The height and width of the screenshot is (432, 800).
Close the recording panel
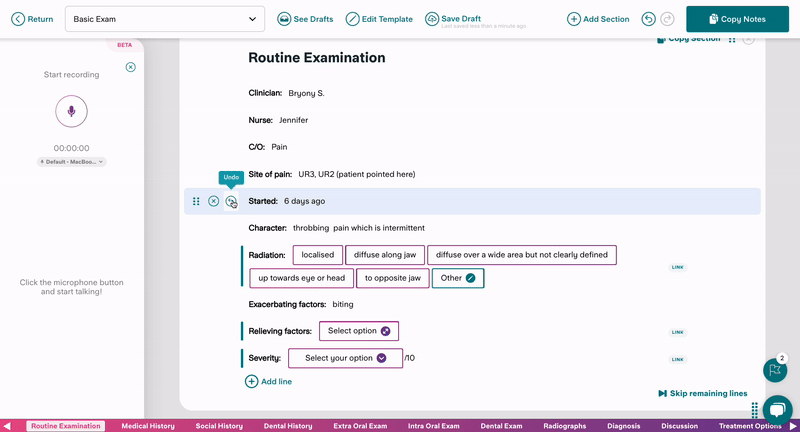131,67
